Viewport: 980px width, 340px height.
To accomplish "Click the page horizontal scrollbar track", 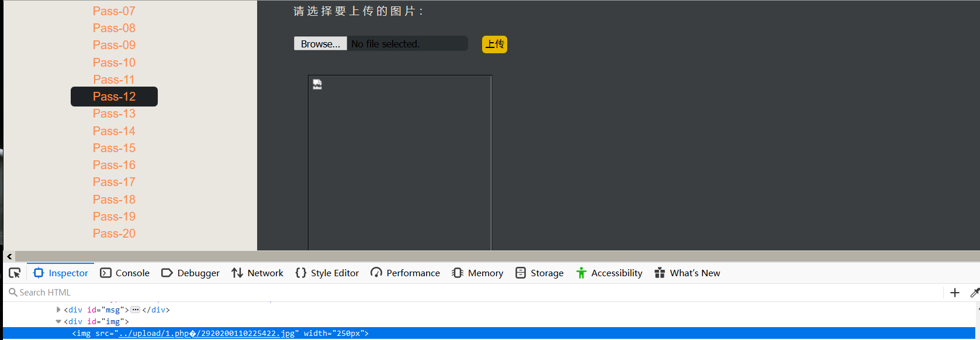I will coord(497,256).
